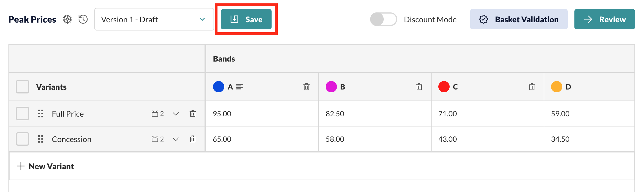Click band D orange color swatch
The width and height of the screenshot is (644, 192).
(557, 87)
